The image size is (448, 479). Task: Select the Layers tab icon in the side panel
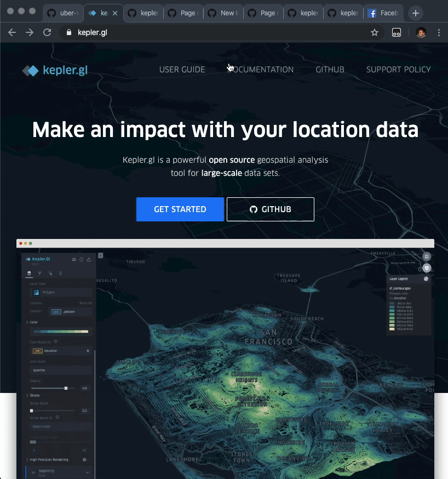click(x=29, y=273)
